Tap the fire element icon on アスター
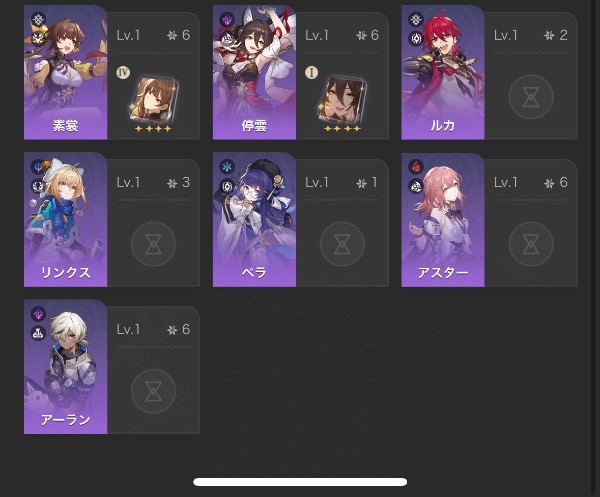This screenshot has width=600, height=497. [416, 166]
